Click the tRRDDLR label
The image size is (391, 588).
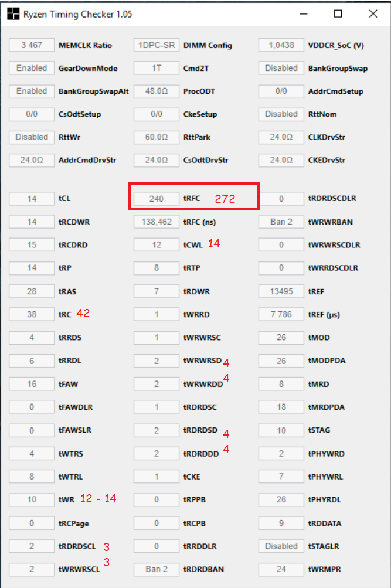200,546
